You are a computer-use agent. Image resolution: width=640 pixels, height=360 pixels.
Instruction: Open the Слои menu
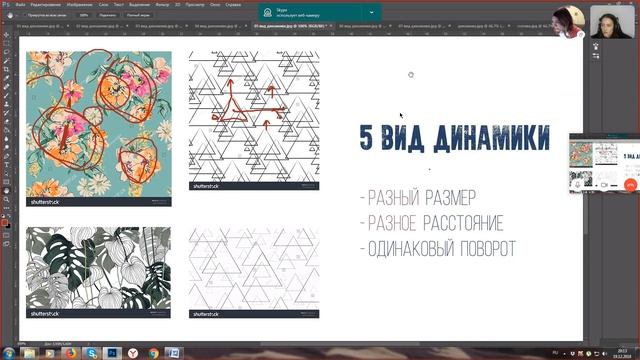point(103,5)
